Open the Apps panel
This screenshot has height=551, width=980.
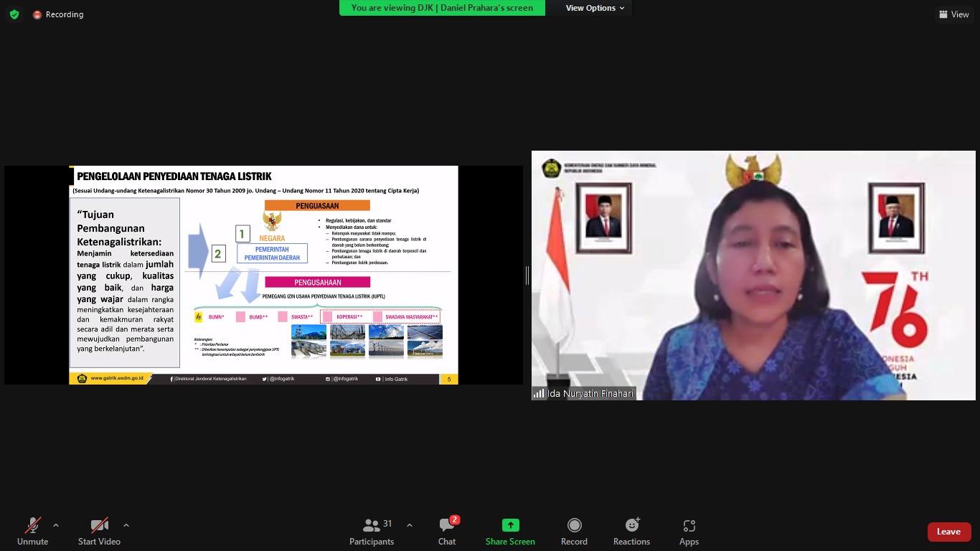(x=689, y=532)
